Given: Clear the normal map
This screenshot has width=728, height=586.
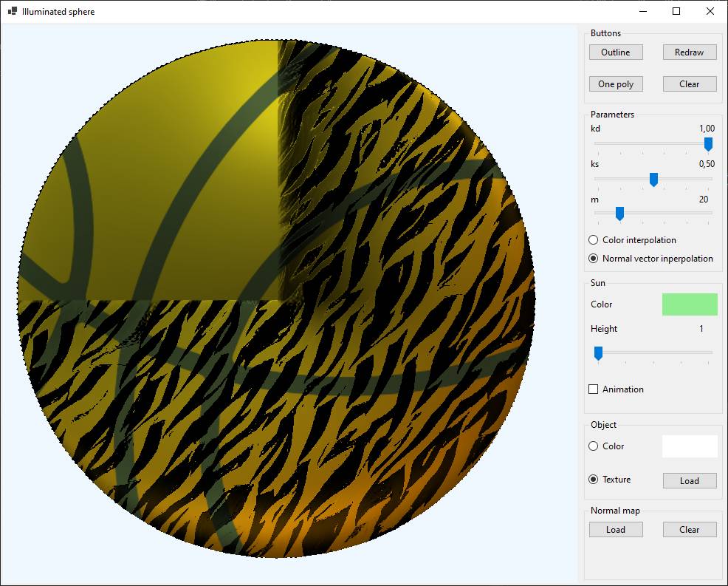Looking at the screenshot, I should tap(690, 530).
